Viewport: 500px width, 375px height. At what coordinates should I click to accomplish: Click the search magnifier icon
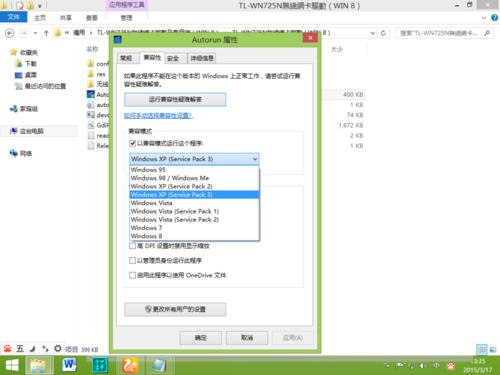point(487,33)
